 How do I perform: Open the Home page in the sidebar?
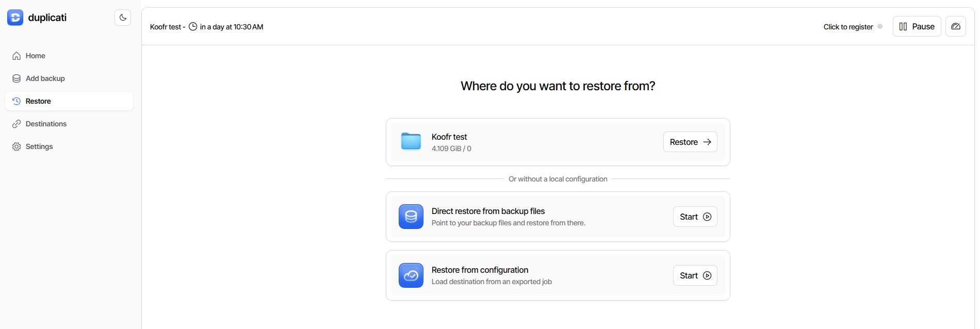(69, 56)
